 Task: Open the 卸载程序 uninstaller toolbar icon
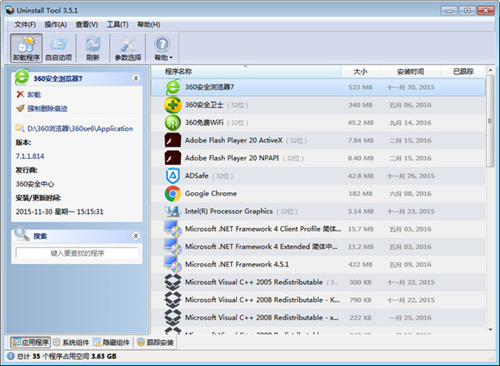pos(26,48)
